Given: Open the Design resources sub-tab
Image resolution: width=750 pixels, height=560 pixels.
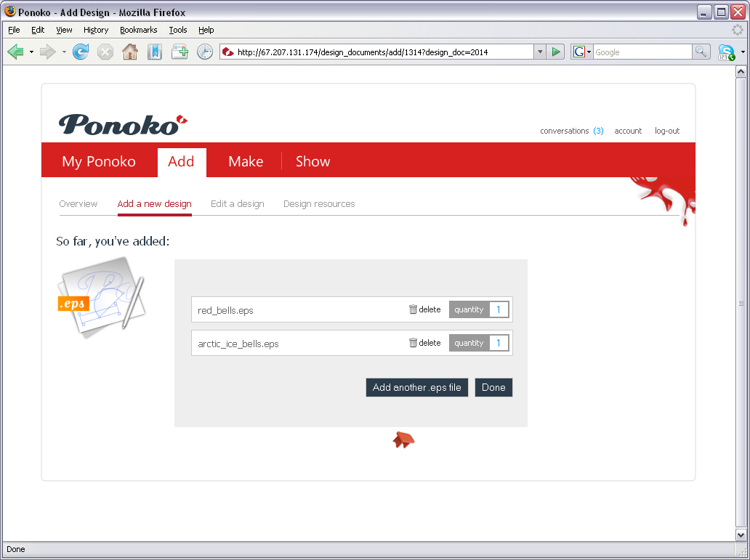Looking at the screenshot, I should [319, 203].
